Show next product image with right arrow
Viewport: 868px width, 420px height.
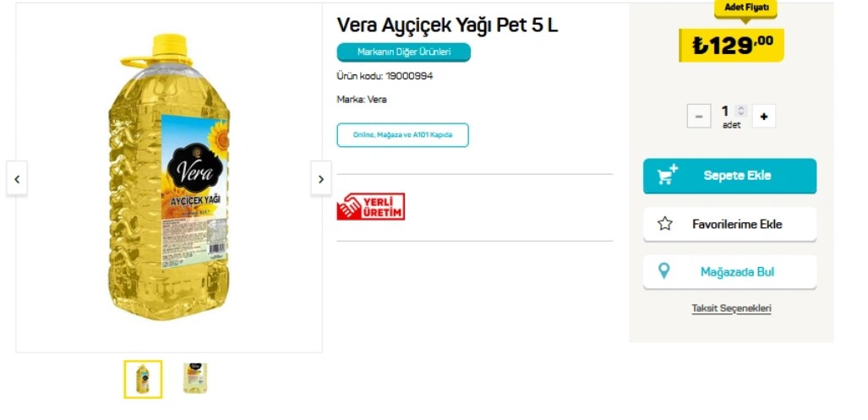coord(321,179)
